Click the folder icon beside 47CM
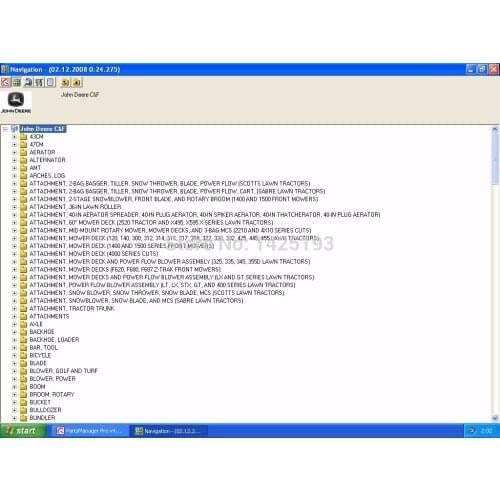 click(x=23, y=144)
